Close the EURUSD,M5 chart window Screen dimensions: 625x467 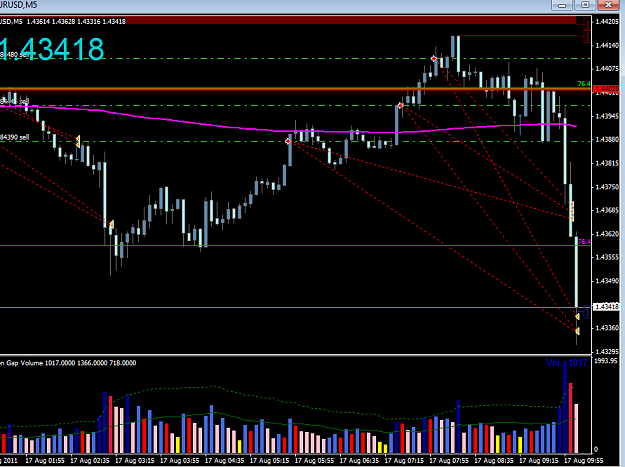608,5
